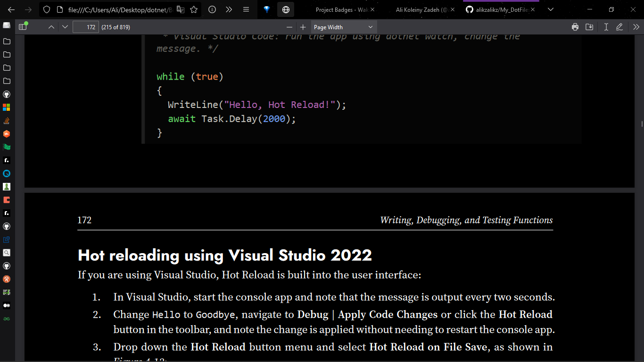Go to the previous PDF page
Image resolution: width=644 pixels, height=362 pixels.
[x=51, y=27]
